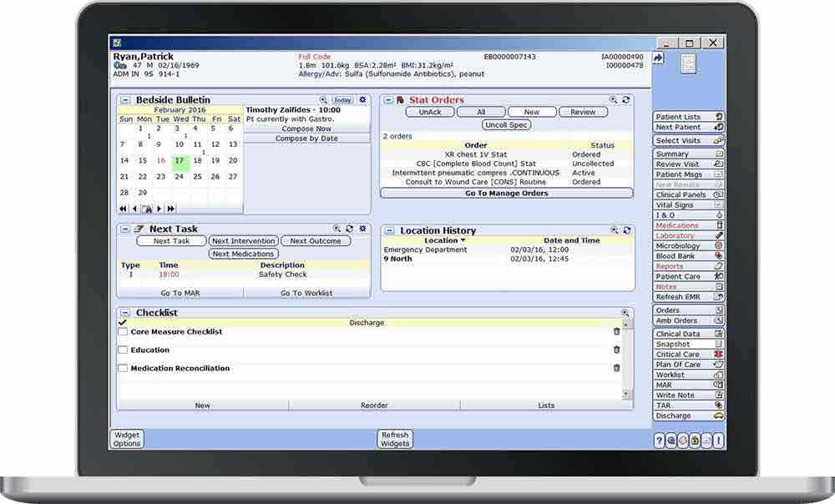Tick the Education checkbox
The height and width of the screenshot is (504, 835).
(x=123, y=350)
